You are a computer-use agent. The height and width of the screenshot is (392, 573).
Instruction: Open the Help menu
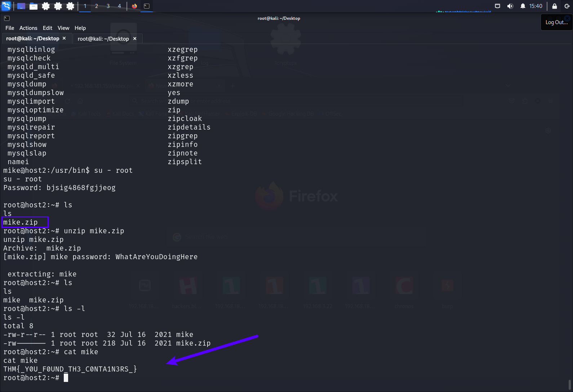pyautogui.click(x=80, y=28)
